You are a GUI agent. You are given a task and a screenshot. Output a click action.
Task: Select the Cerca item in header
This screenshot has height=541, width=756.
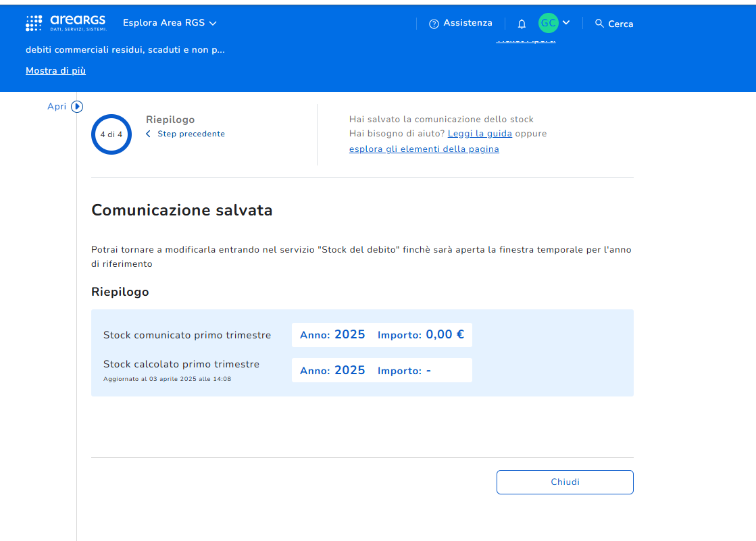(620, 24)
